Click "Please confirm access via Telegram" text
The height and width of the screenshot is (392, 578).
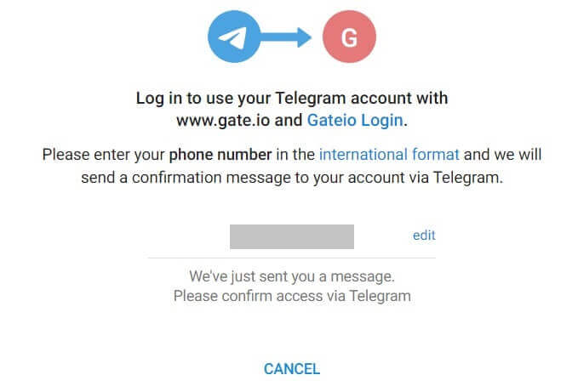292,296
